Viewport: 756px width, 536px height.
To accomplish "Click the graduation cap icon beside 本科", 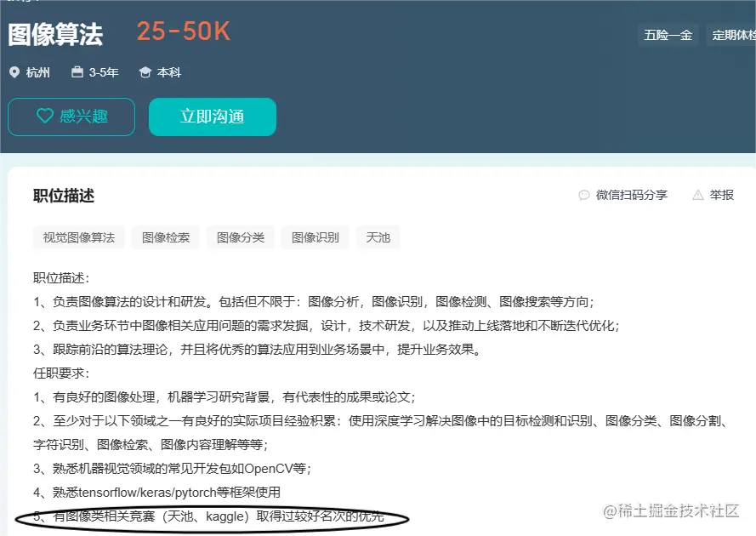I will 145,72.
